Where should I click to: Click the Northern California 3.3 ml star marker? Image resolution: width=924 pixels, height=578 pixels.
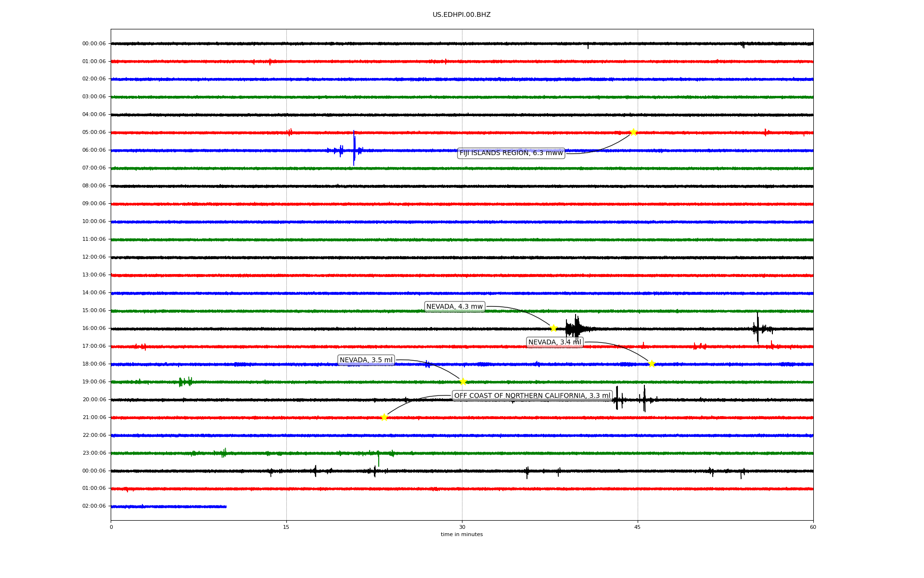[x=384, y=417]
